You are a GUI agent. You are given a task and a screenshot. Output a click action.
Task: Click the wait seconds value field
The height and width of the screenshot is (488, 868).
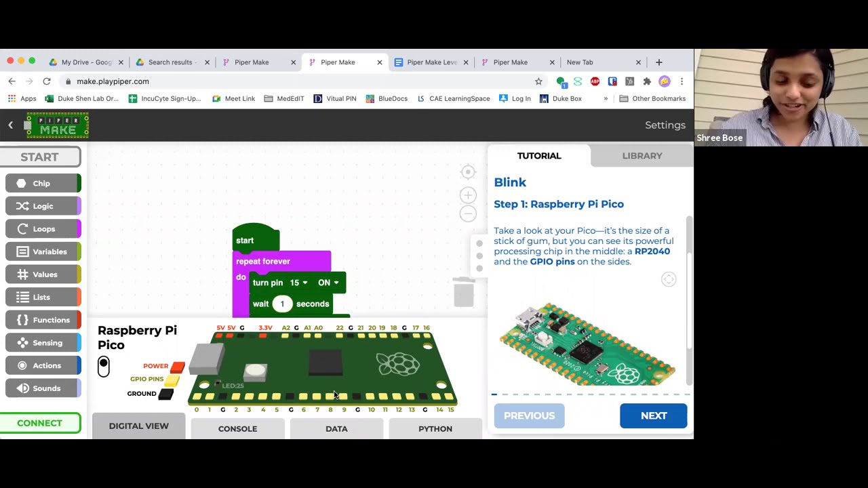282,304
